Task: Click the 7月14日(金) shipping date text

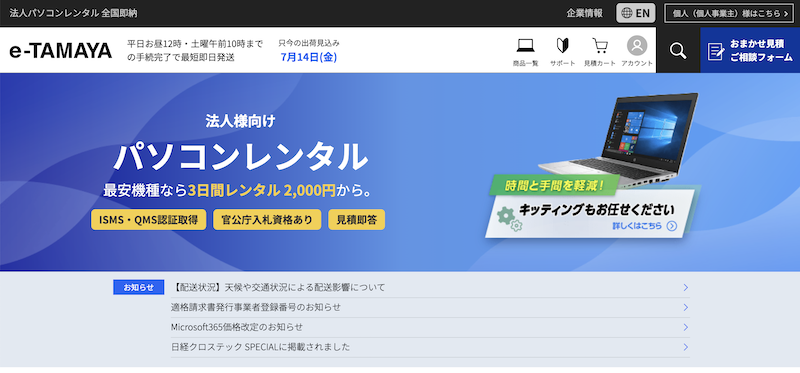Action: click(309, 57)
